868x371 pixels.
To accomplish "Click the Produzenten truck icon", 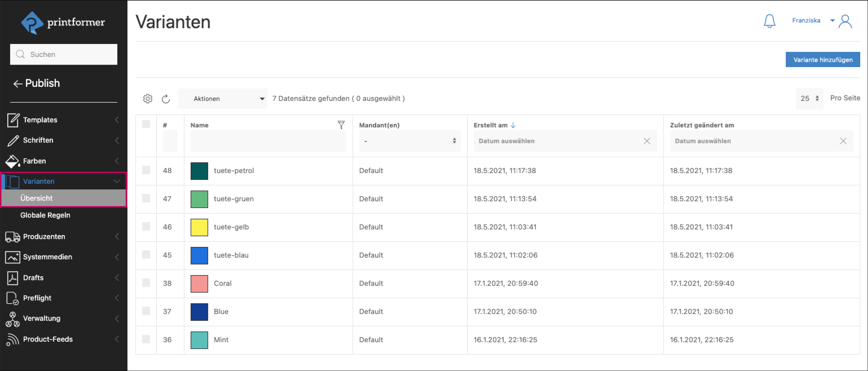I will pos(12,237).
